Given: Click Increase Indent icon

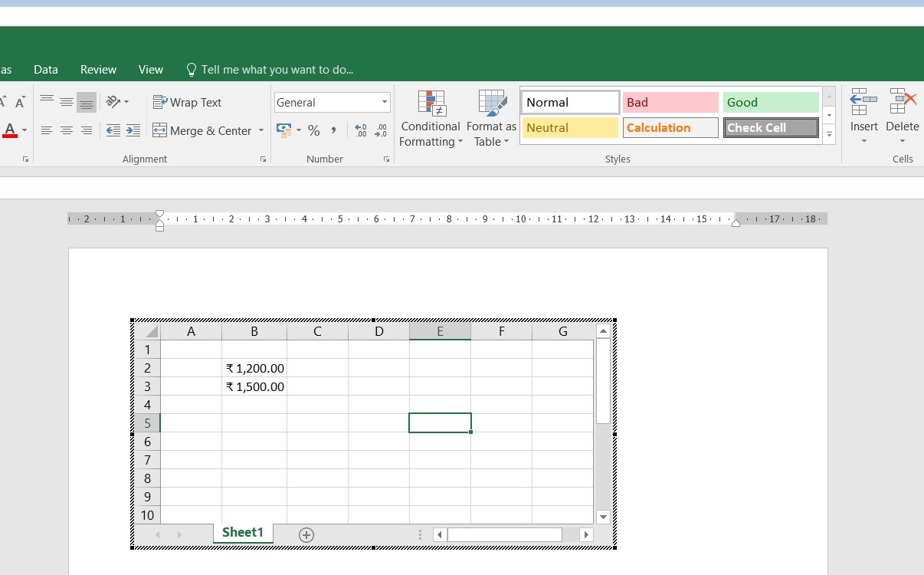Looking at the screenshot, I should (x=133, y=130).
